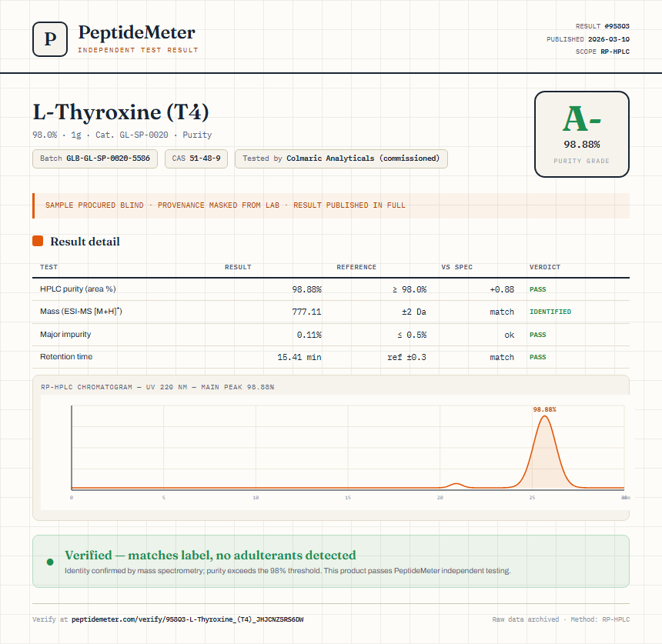This screenshot has width=662, height=644.
Task: Click the Identity confirmed by mass spectrometry text
Action: 288,571
